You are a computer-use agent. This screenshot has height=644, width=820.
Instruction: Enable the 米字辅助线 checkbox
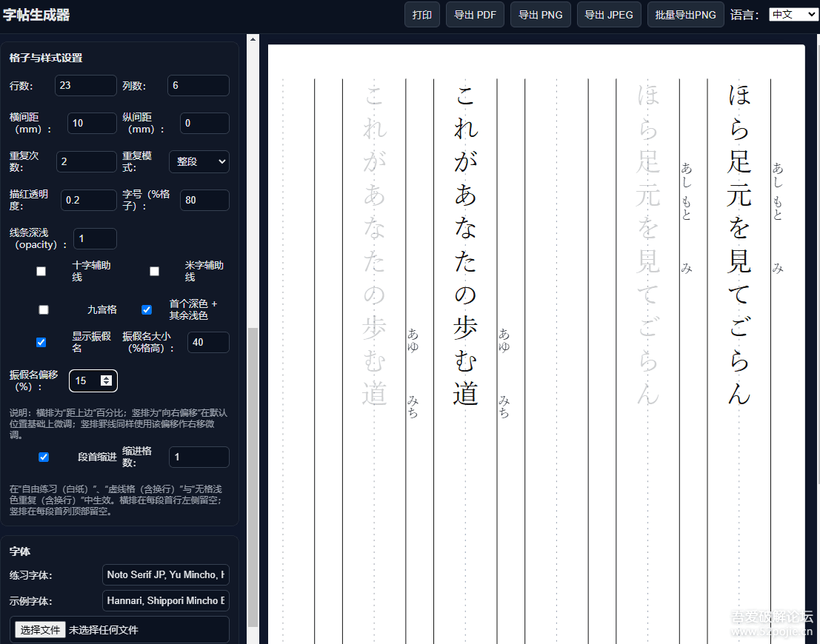coord(154,272)
